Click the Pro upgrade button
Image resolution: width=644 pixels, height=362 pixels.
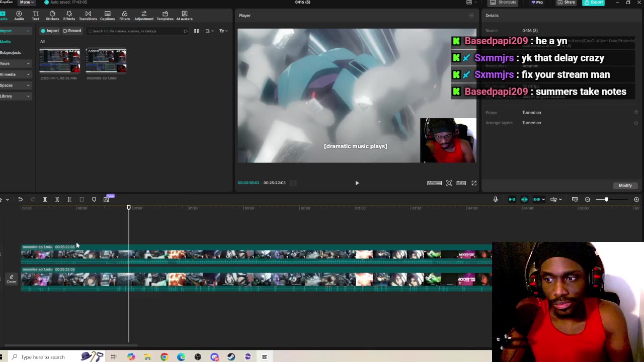pyautogui.click(x=537, y=3)
